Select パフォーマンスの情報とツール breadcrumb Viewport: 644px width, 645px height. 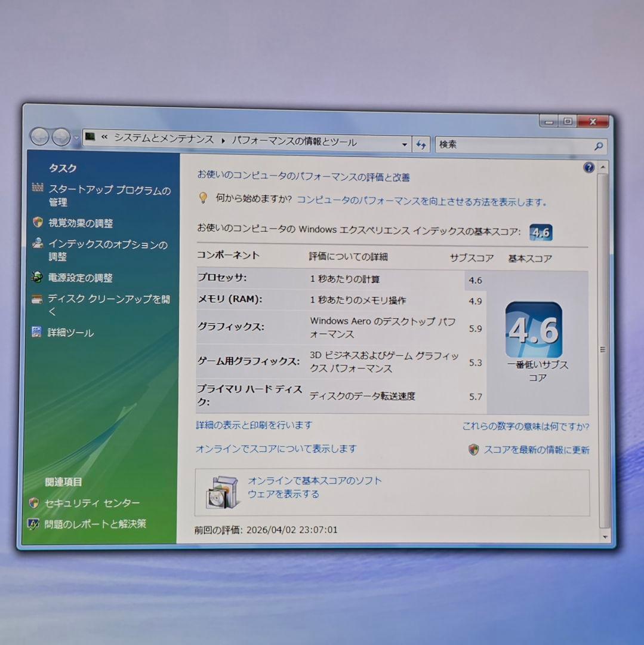tap(294, 142)
